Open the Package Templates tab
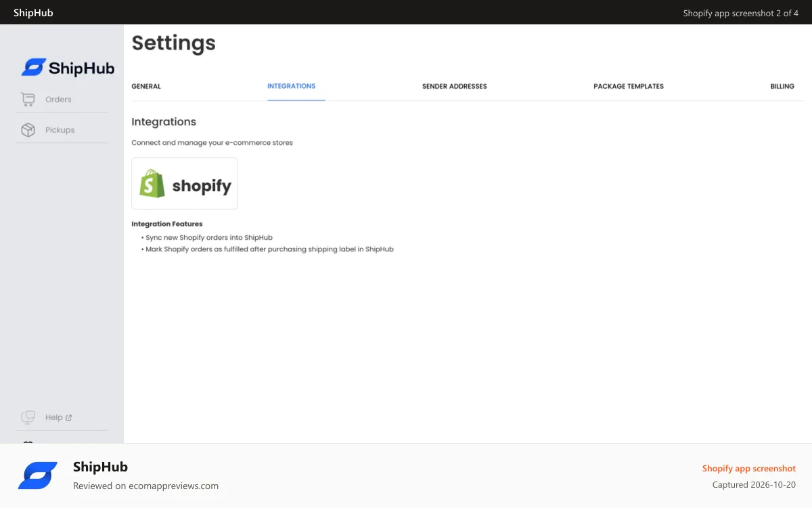Screen dimensions: 812x508 (629, 87)
